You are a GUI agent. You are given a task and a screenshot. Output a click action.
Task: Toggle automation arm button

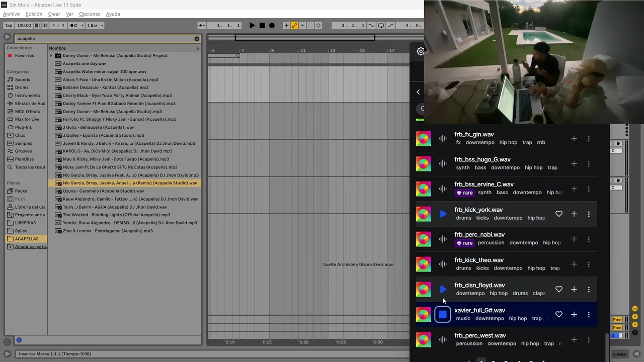(x=294, y=26)
